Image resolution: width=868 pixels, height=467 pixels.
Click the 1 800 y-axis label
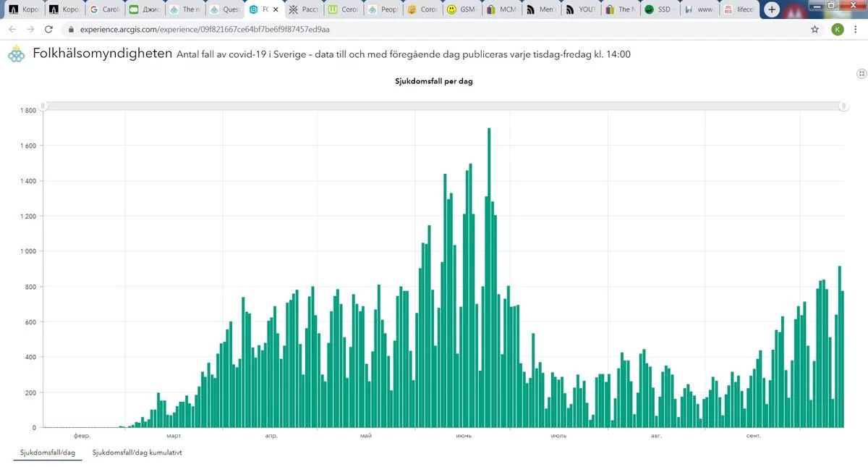click(27, 111)
